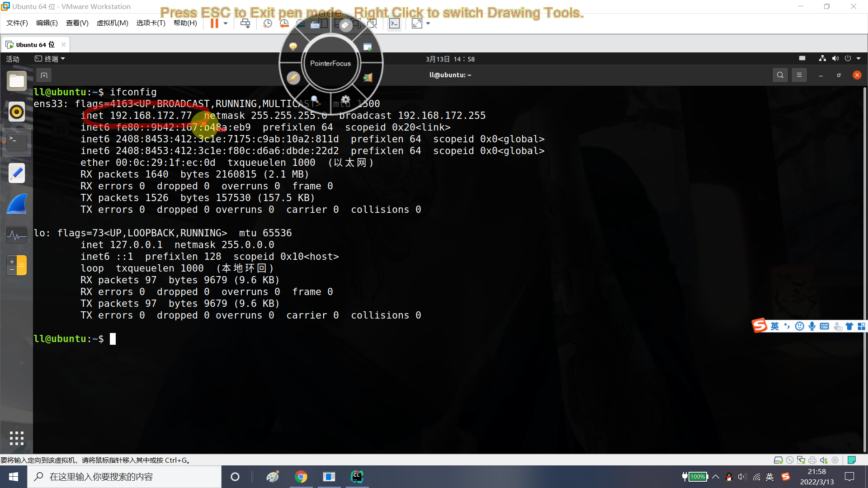868x488 pixels.
Task: Take a VM snapshot using the clock-plus icon
Action: pos(268,23)
